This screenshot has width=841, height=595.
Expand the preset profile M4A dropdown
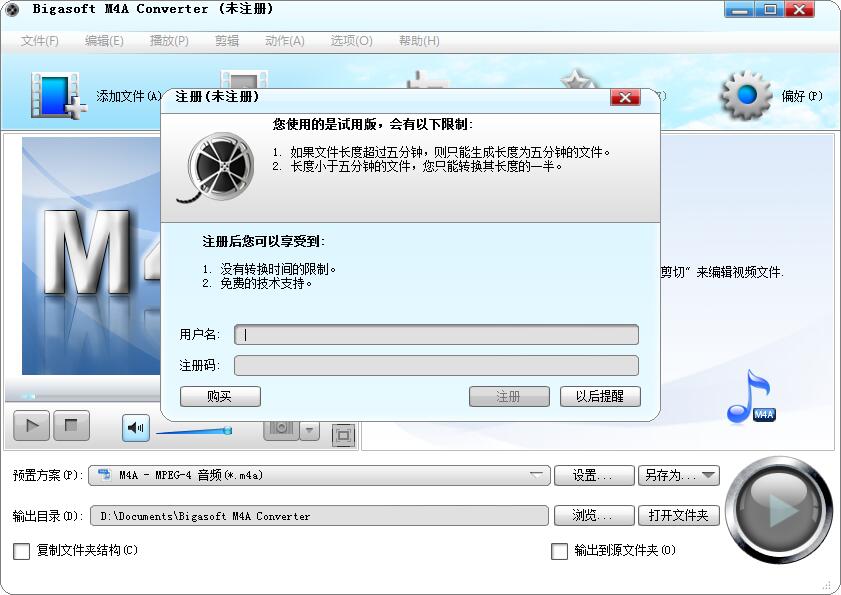319,475
